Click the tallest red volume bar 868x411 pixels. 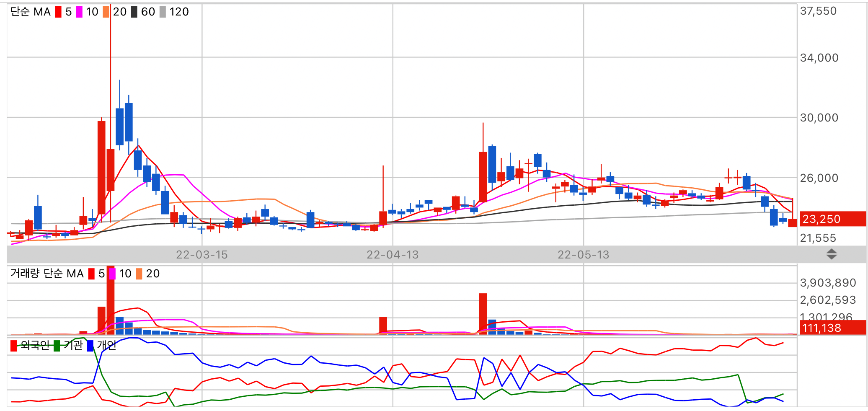pyautogui.click(x=111, y=300)
